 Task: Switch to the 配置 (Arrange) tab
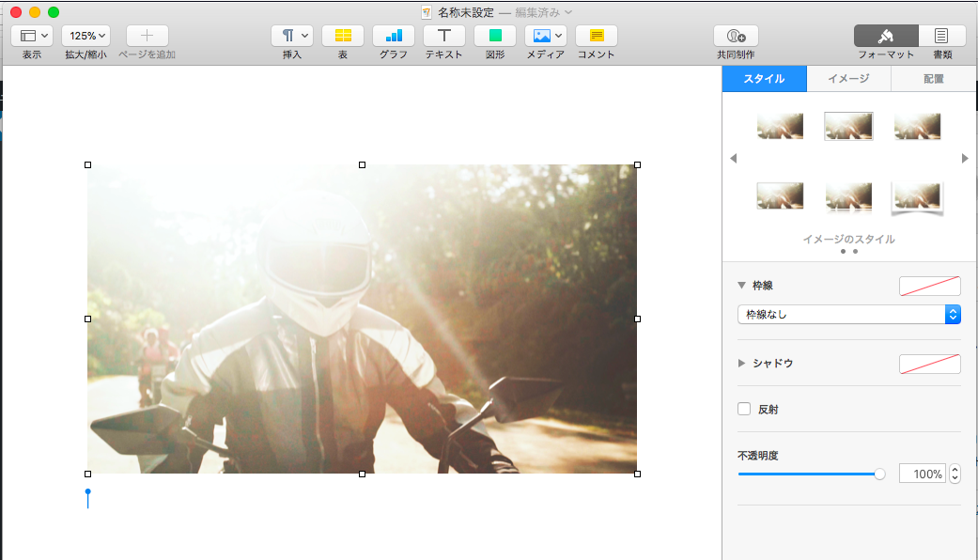[932, 79]
